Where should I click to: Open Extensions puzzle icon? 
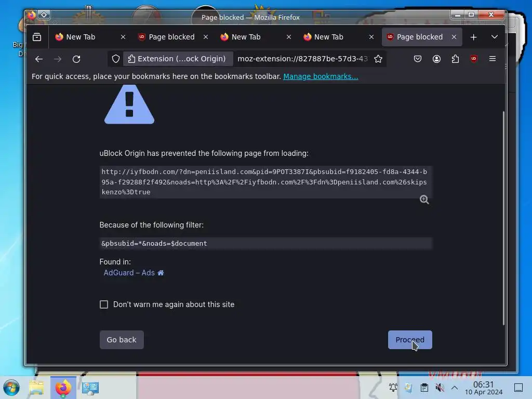[x=455, y=59]
